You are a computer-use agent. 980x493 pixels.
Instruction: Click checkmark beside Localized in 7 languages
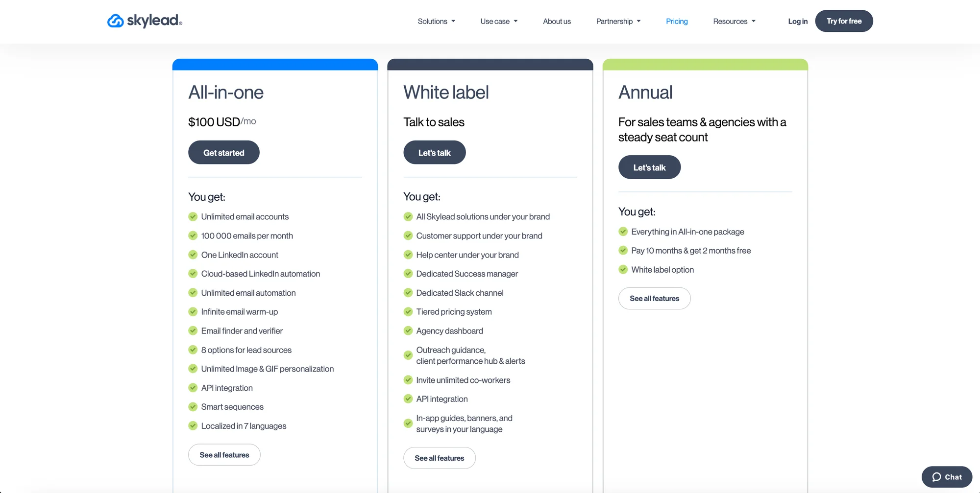coord(193,425)
